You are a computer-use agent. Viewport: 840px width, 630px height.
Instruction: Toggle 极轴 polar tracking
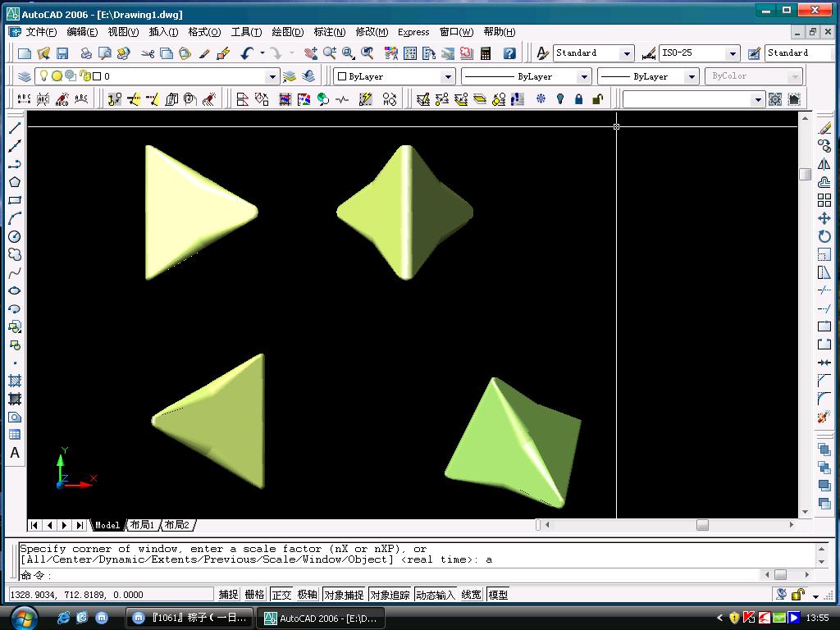point(308,595)
